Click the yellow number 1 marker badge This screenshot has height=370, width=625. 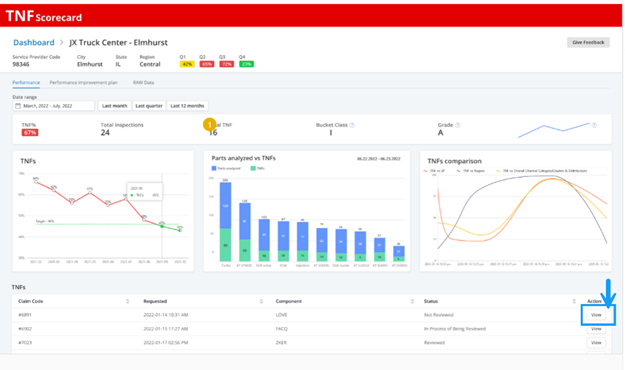[210, 124]
